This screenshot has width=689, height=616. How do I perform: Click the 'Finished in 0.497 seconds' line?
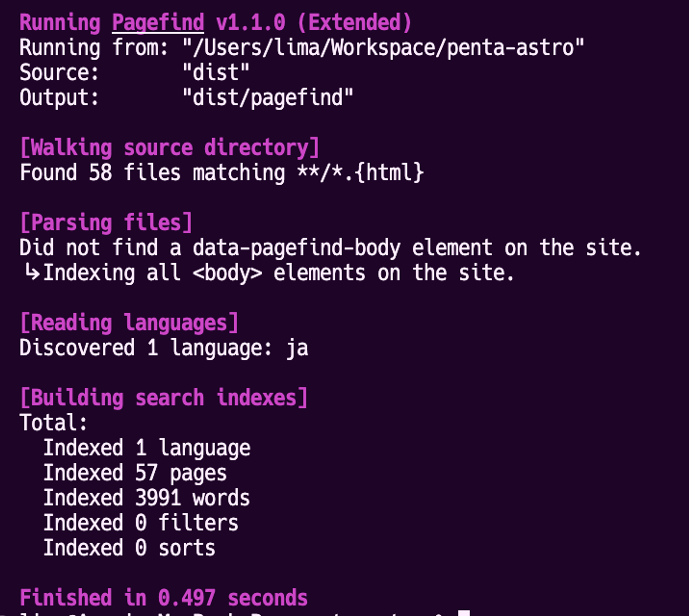point(164,598)
